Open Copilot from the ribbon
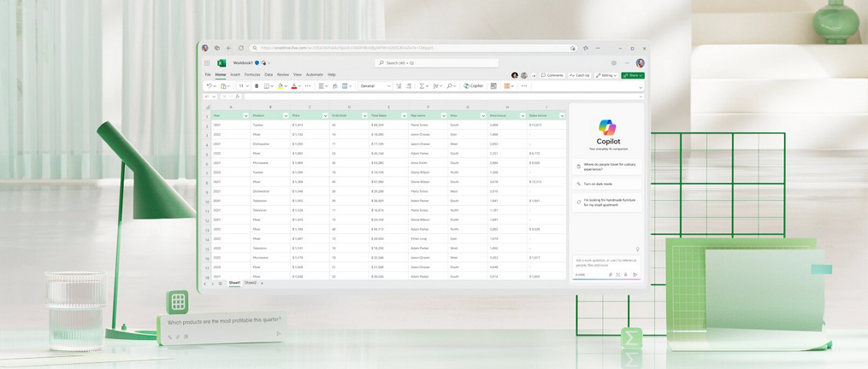This screenshot has height=369, width=868. tap(474, 86)
